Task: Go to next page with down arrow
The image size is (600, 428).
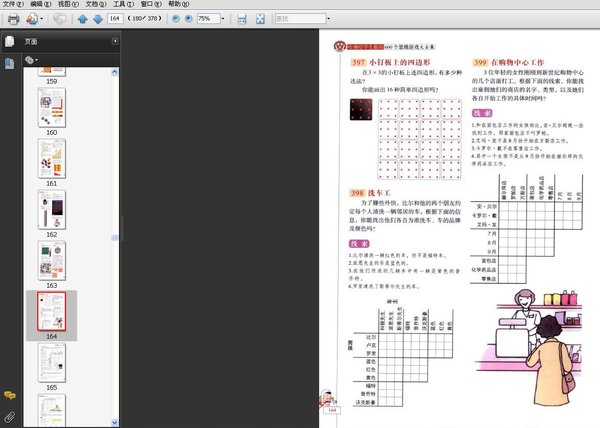Action: (x=97, y=19)
